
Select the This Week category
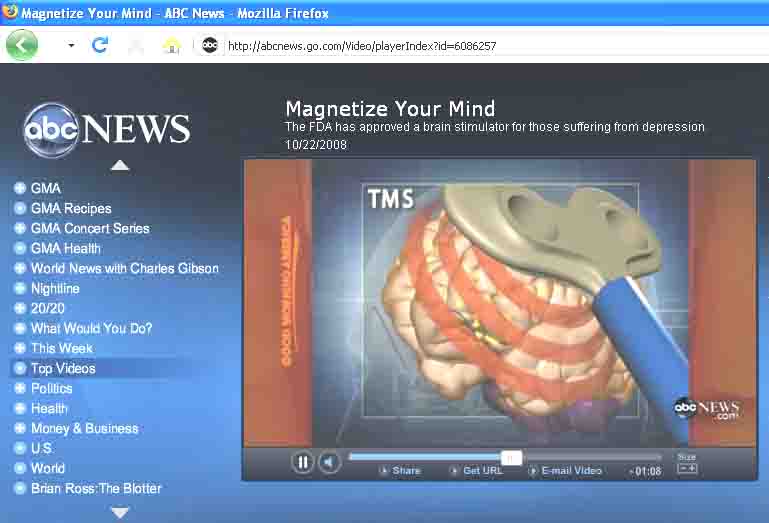pyautogui.click(x=62, y=348)
